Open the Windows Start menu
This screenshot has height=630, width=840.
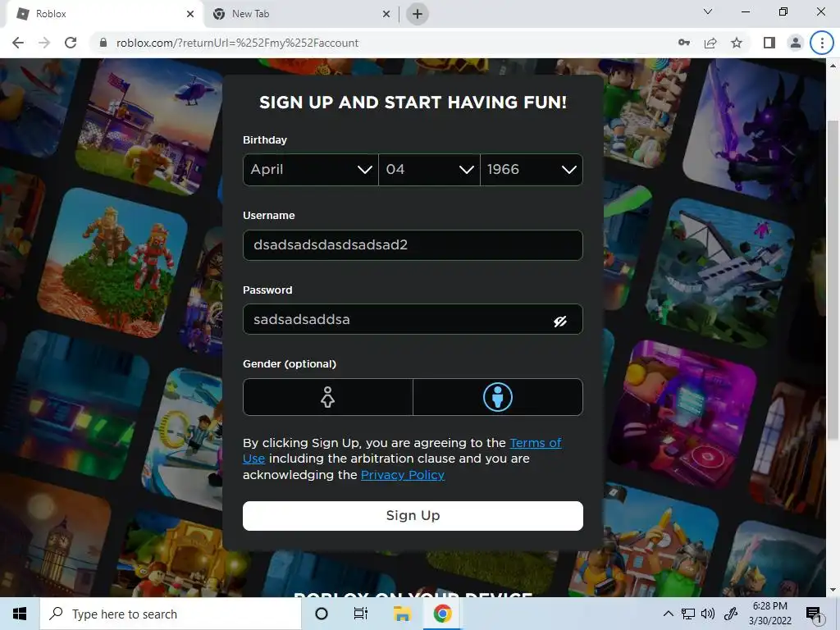pyautogui.click(x=20, y=614)
